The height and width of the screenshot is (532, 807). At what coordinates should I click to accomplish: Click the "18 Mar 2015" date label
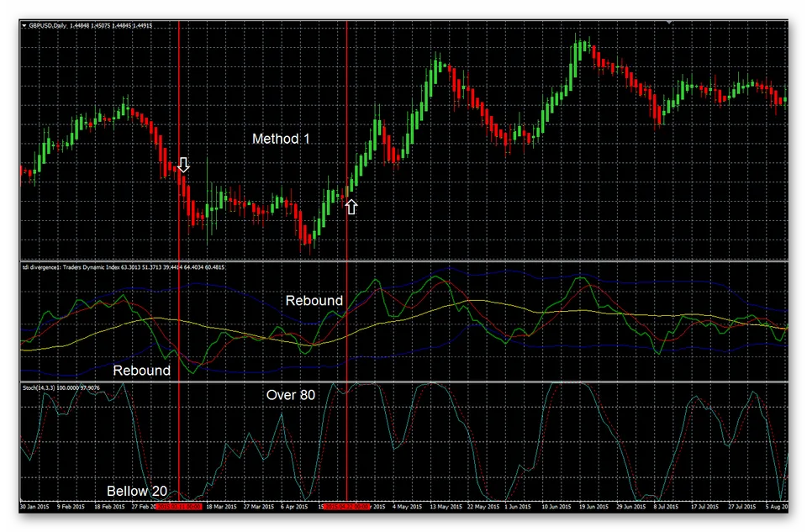click(x=221, y=507)
